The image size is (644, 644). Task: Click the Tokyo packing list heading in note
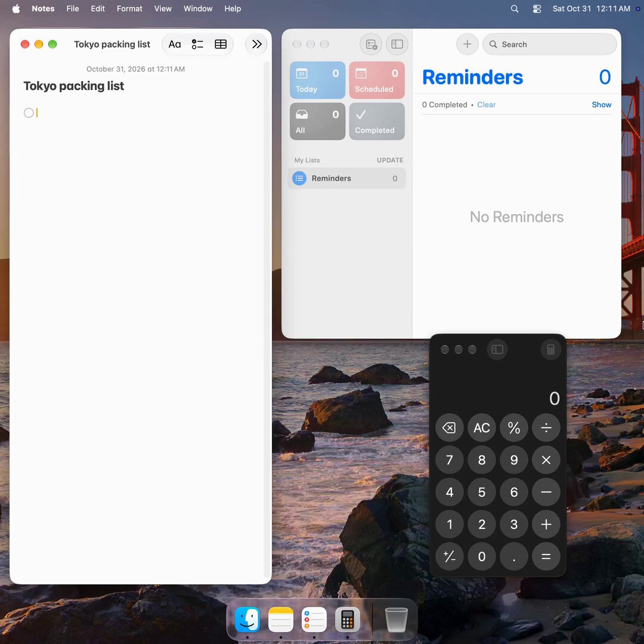click(73, 86)
